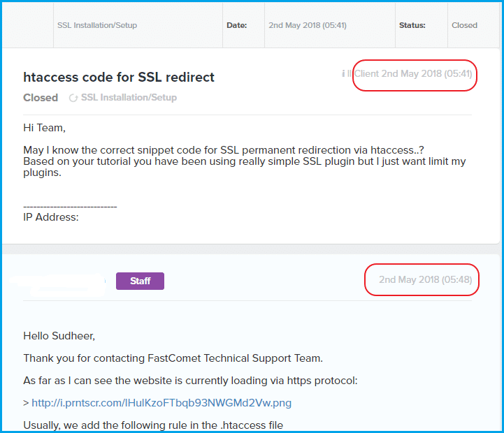The image size is (504, 433).
Task: Click SSL Installation/Setup in the top header row
Action: (x=97, y=25)
